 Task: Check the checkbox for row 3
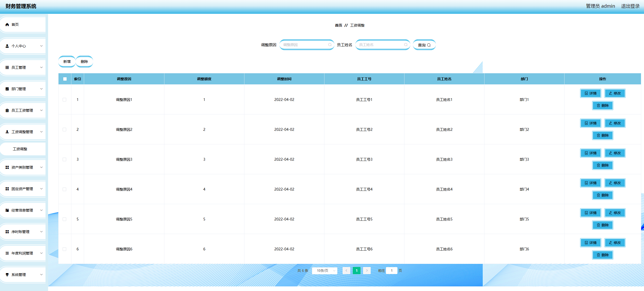[x=64, y=159]
